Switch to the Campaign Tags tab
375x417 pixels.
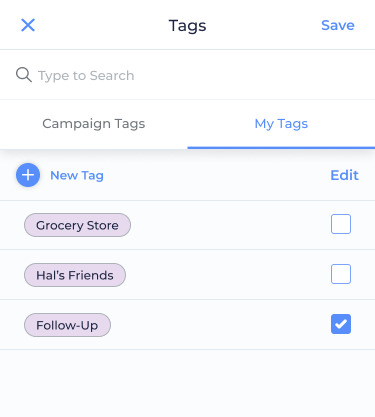coord(94,124)
